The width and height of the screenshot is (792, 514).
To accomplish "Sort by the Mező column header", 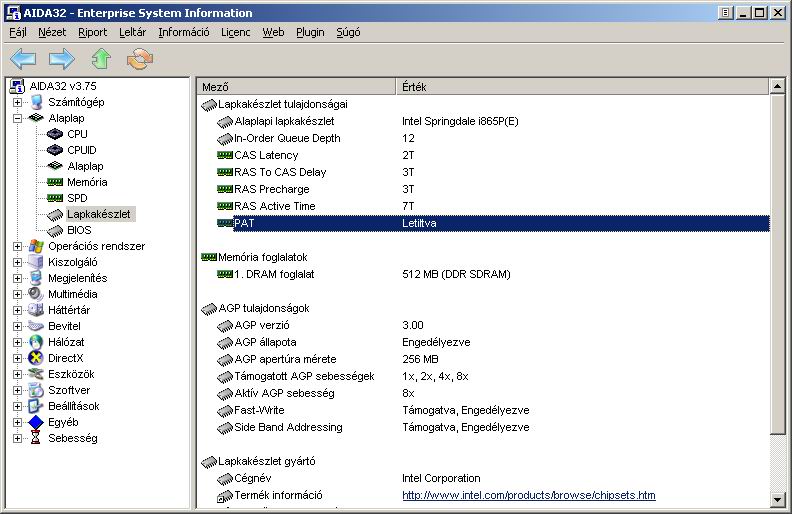I will tap(296, 87).
